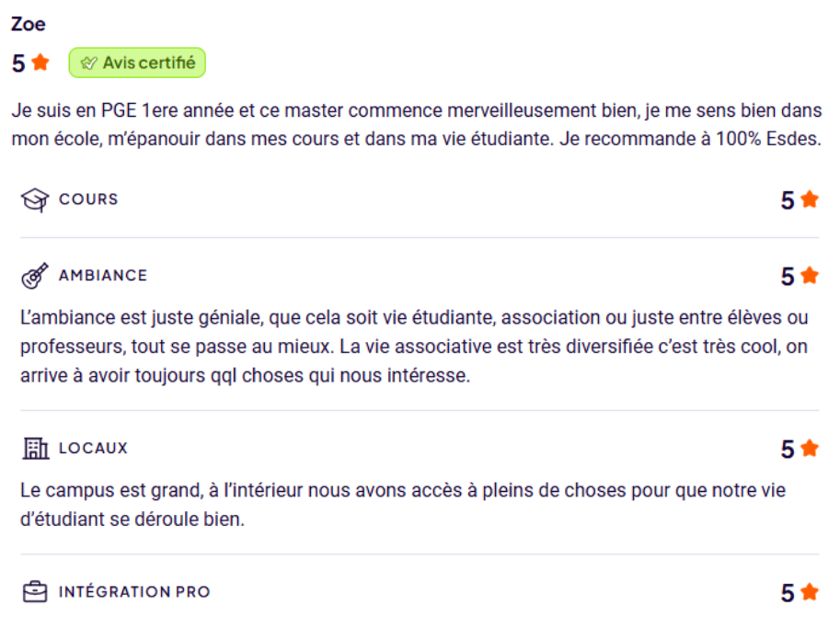Click the orange star in the Ambiance row

(810, 276)
